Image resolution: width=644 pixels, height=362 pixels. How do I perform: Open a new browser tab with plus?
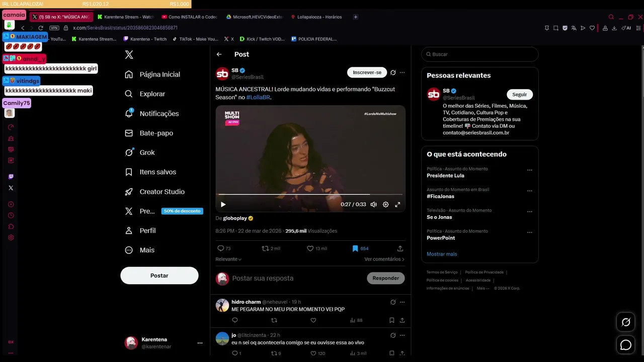click(x=356, y=17)
